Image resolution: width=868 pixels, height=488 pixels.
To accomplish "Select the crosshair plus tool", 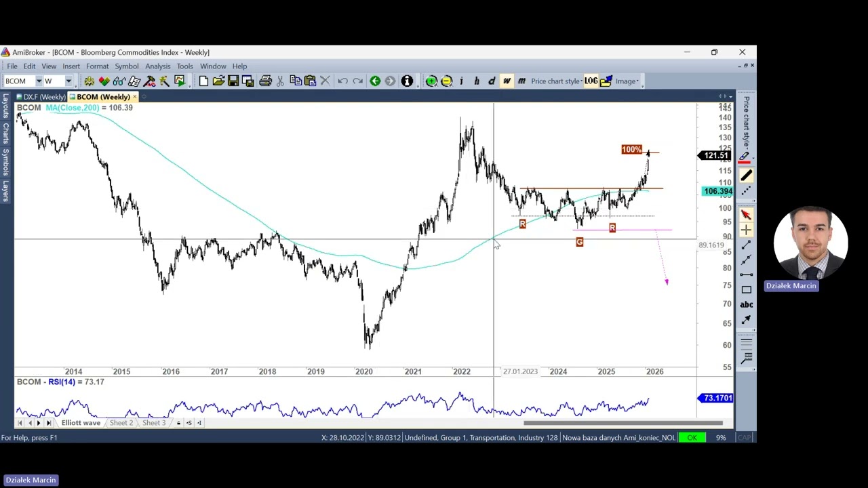I will click(x=746, y=230).
